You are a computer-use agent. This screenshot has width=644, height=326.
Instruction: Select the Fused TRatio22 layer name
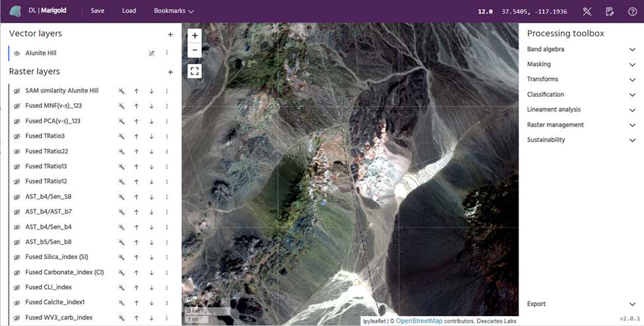coord(47,151)
